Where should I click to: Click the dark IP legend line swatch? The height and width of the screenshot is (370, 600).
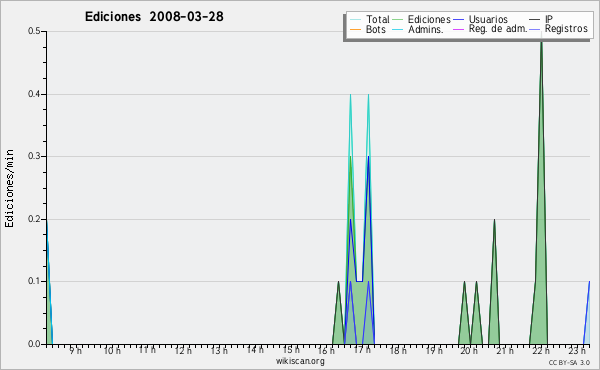coord(535,20)
